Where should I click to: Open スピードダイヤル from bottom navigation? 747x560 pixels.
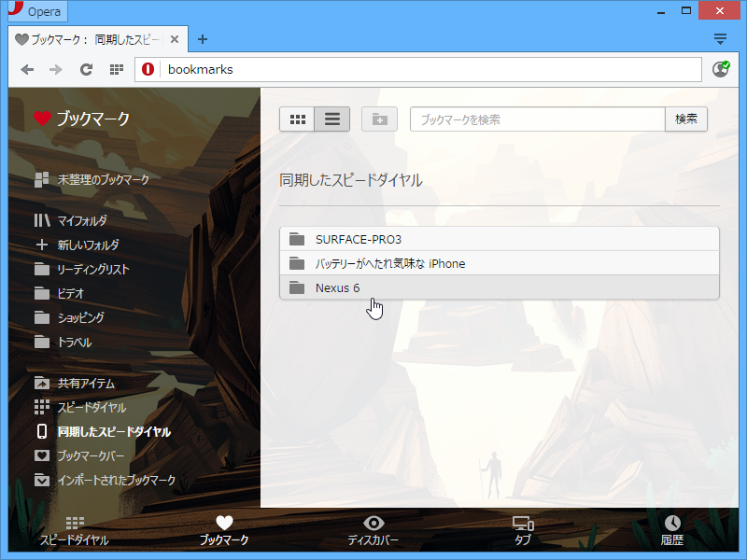click(75, 530)
